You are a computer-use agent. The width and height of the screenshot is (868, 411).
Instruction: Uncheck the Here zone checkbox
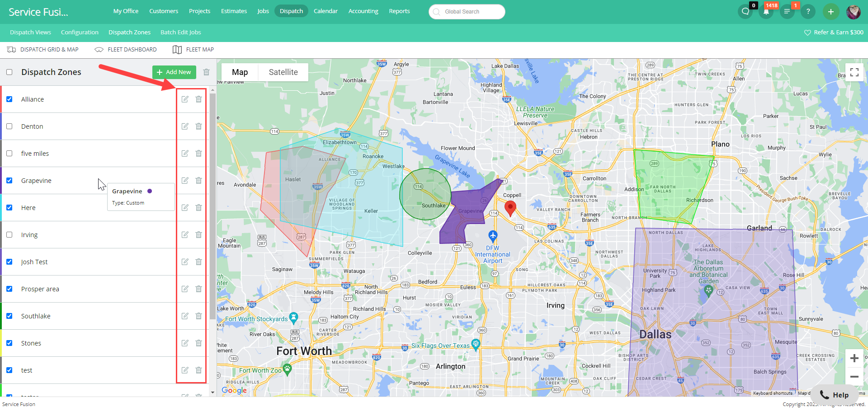tap(9, 208)
